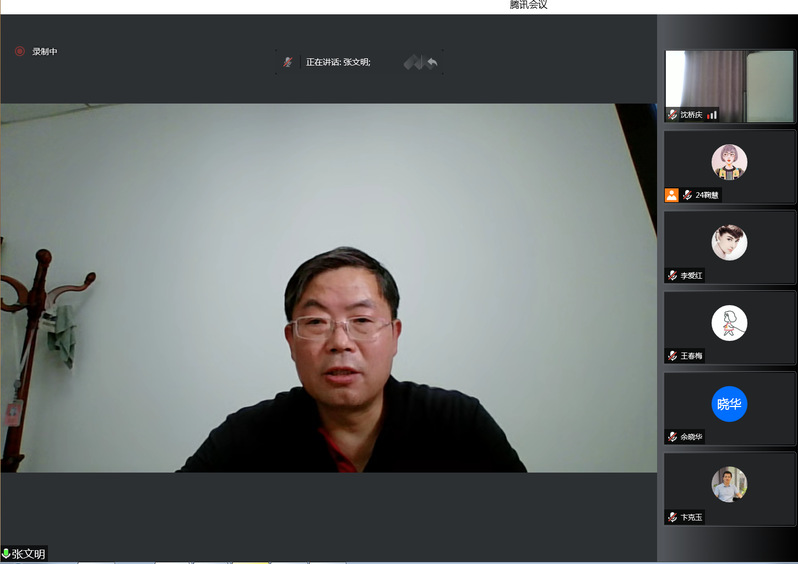The width and height of the screenshot is (798, 564).
Task: Select the 24鞠慧 participant avatar
Action: (729, 161)
